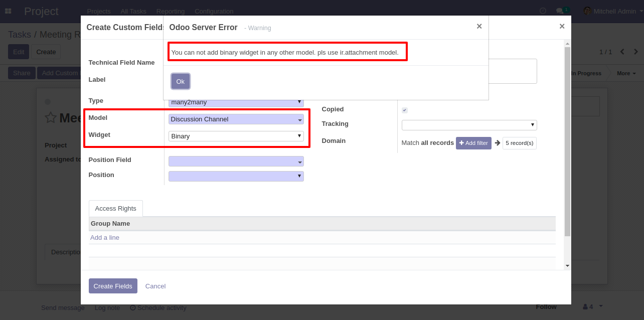644x320 pixels.
Task: Select the Access Rights tab
Action: click(x=115, y=209)
